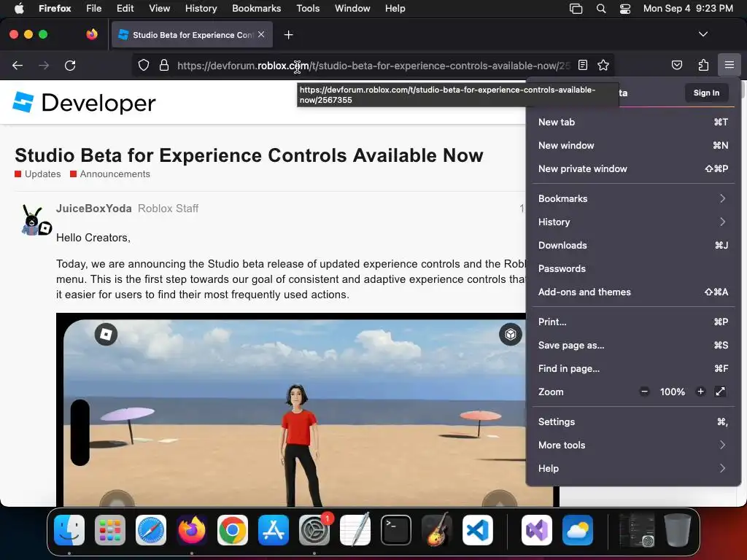Open the JuiceBoxYoda username link
747x560 pixels.
point(94,209)
